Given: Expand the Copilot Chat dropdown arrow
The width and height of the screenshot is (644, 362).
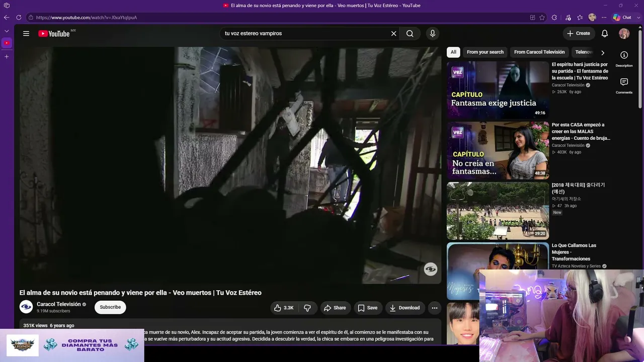Looking at the screenshot, I should (x=639, y=18).
